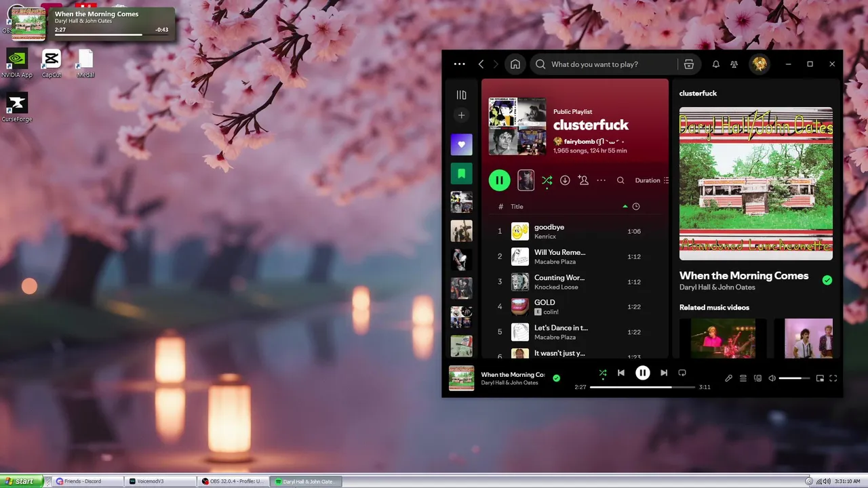Skip to the previous track
Image resolution: width=868 pixels, height=488 pixels.
[621, 373]
